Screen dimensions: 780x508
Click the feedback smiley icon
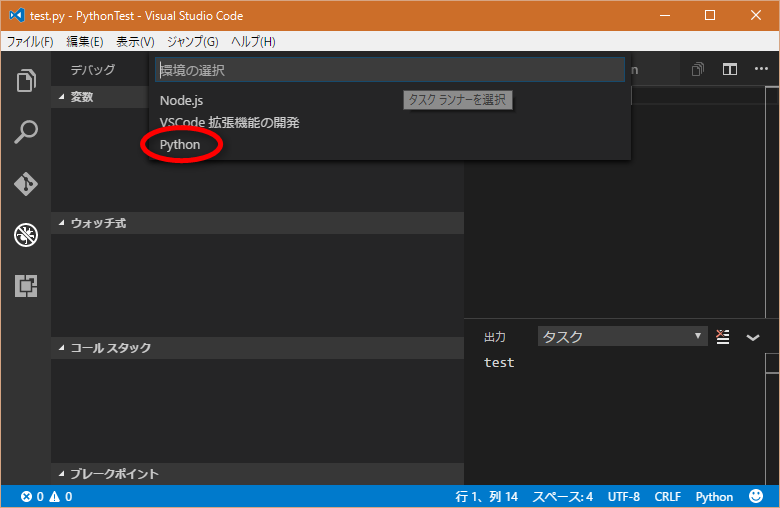756,496
